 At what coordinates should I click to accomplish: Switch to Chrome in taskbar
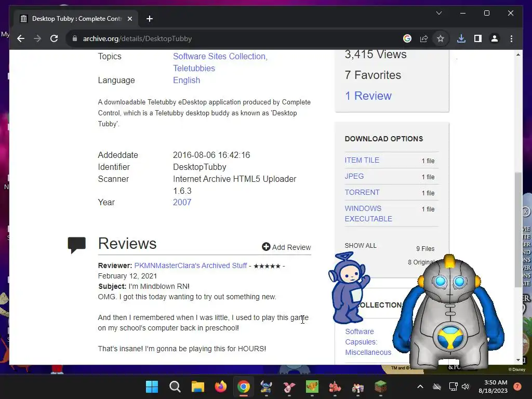243,387
